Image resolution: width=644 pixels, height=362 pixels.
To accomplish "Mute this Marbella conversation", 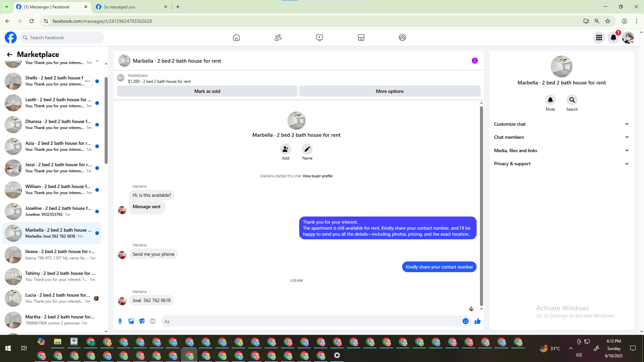I will (x=550, y=100).
